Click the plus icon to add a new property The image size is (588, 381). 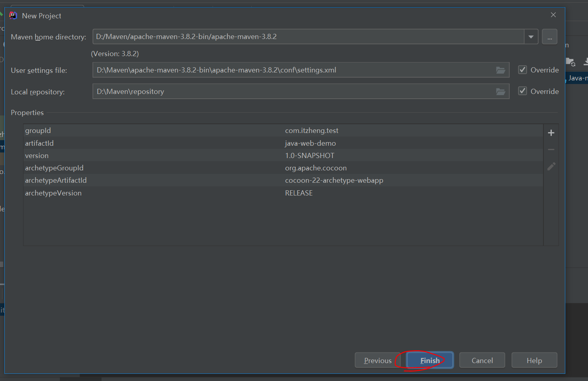click(551, 132)
